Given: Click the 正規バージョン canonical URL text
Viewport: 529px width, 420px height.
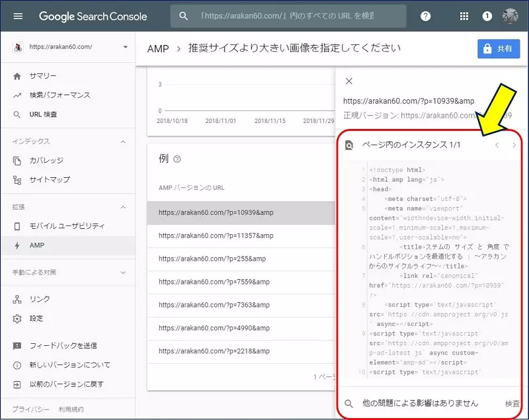Looking at the screenshot, I should 427,115.
